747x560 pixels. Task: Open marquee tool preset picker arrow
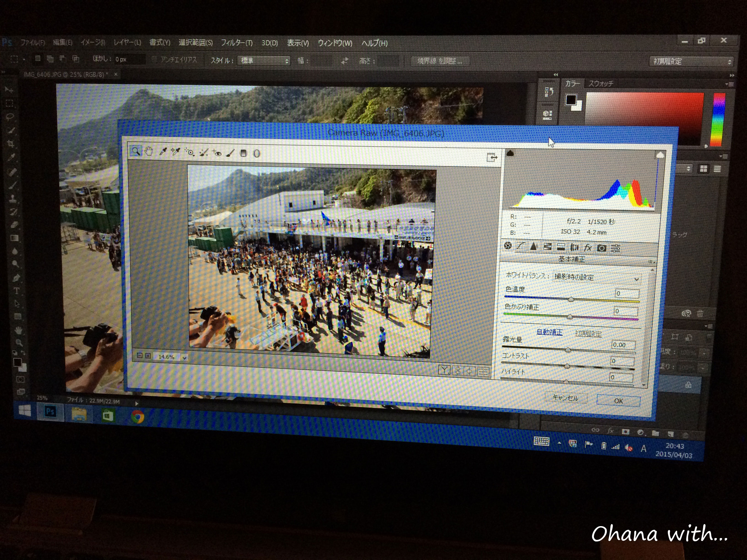click(24, 59)
